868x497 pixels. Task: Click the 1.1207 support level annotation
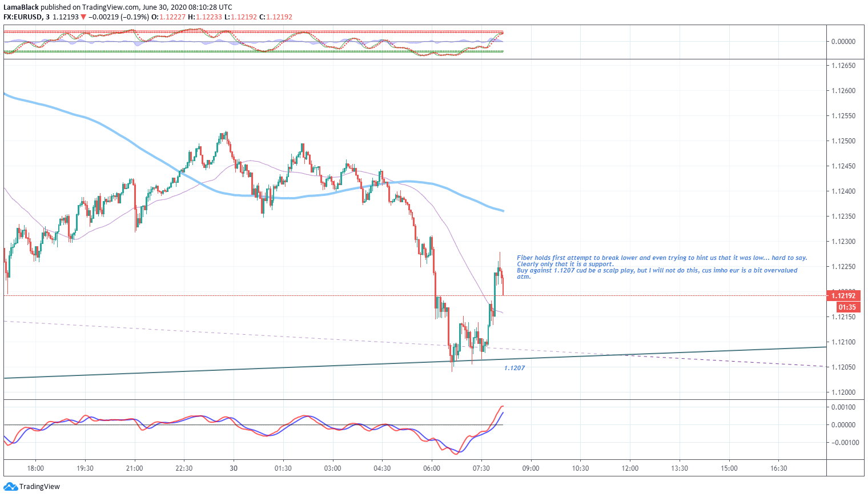(x=515, y=368)
